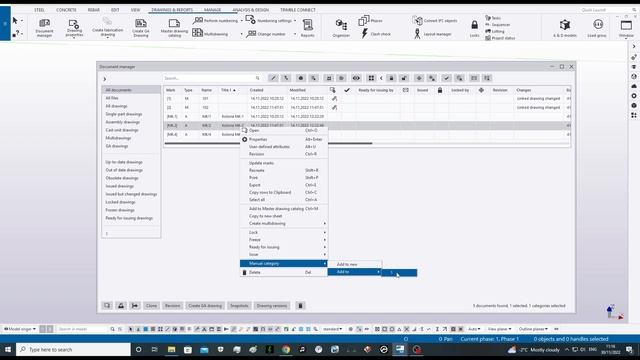This screenshot has width=640, height=360.
Task: Launch Clash check
Action: (376, 33)
